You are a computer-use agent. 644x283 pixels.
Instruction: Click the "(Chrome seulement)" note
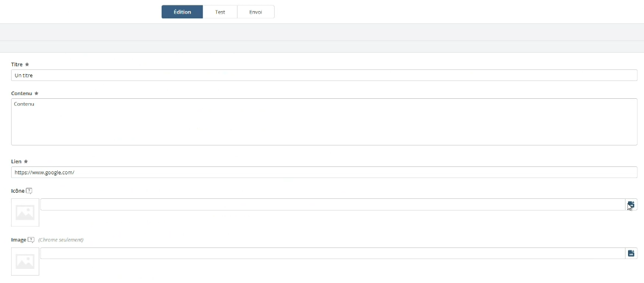pos(61,239)
